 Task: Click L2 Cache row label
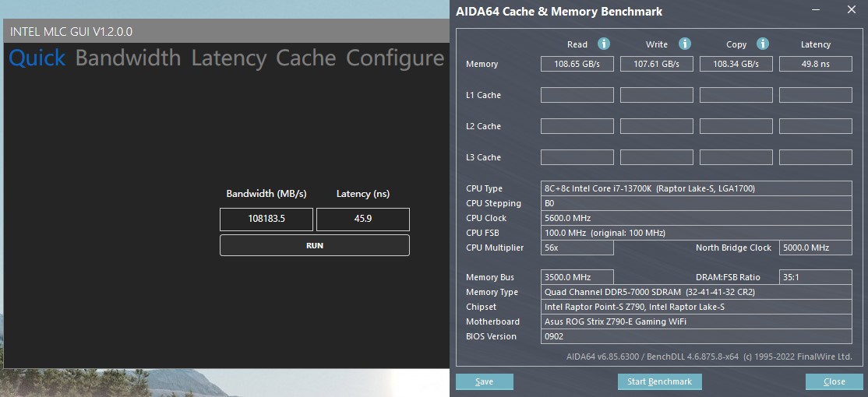click(483, 126)
